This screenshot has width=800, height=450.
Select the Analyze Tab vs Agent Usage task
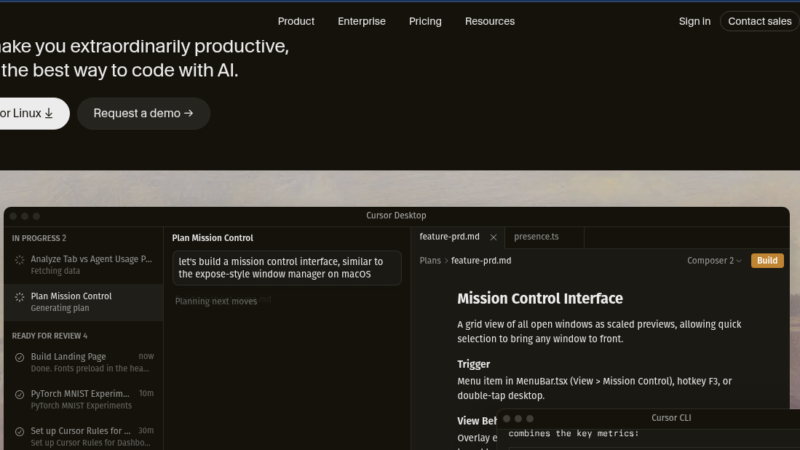(x=84, y=265)
